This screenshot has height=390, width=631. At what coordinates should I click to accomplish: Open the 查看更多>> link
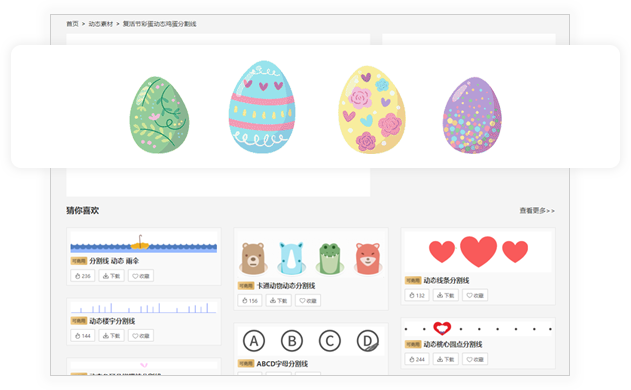click(x=537, y=210)
